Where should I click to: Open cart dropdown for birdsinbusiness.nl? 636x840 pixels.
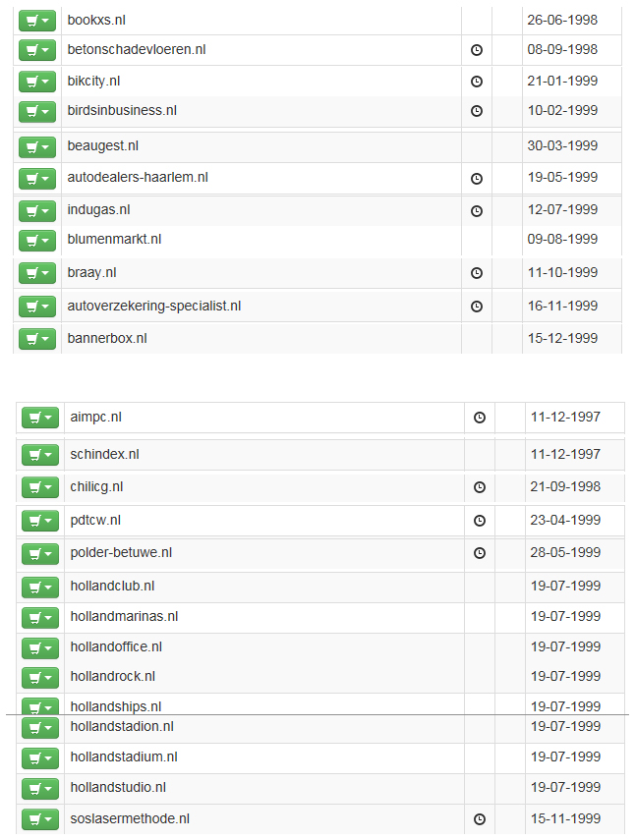pos(37,111)
